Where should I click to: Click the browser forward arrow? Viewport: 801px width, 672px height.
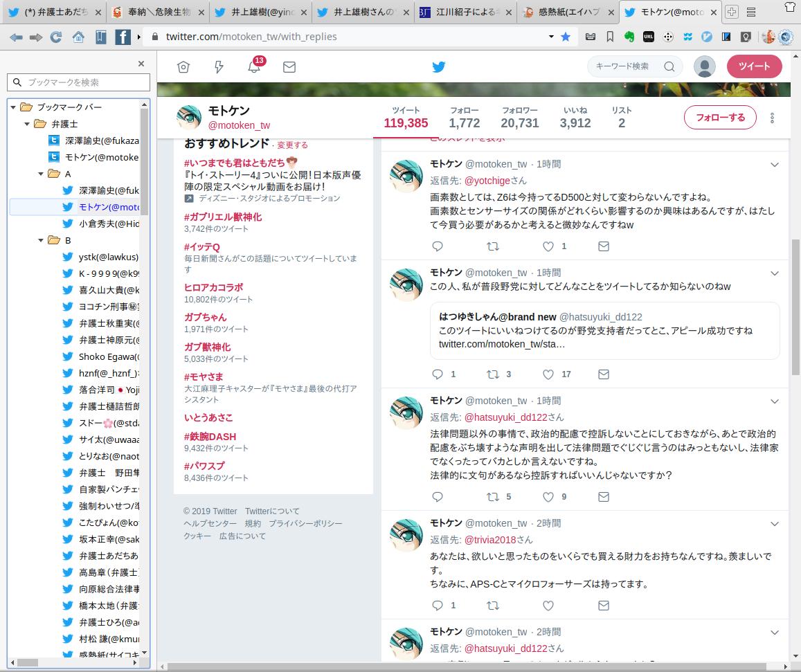tap(36, 37)
